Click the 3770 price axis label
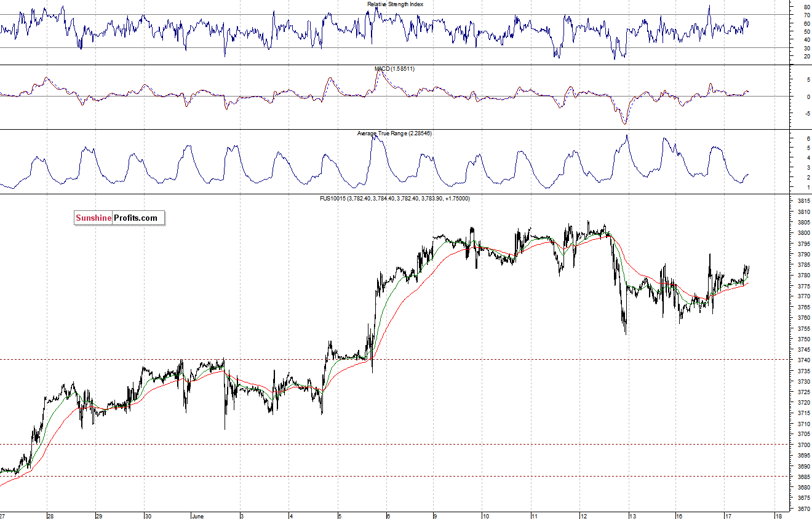 pos(803,296)
